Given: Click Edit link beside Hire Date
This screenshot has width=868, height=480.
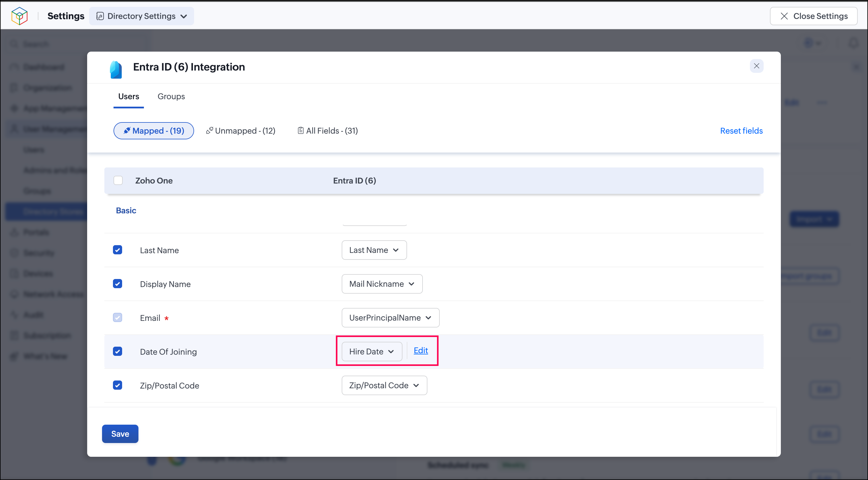Looking at the screenshot, I should [x=421, y=351].
